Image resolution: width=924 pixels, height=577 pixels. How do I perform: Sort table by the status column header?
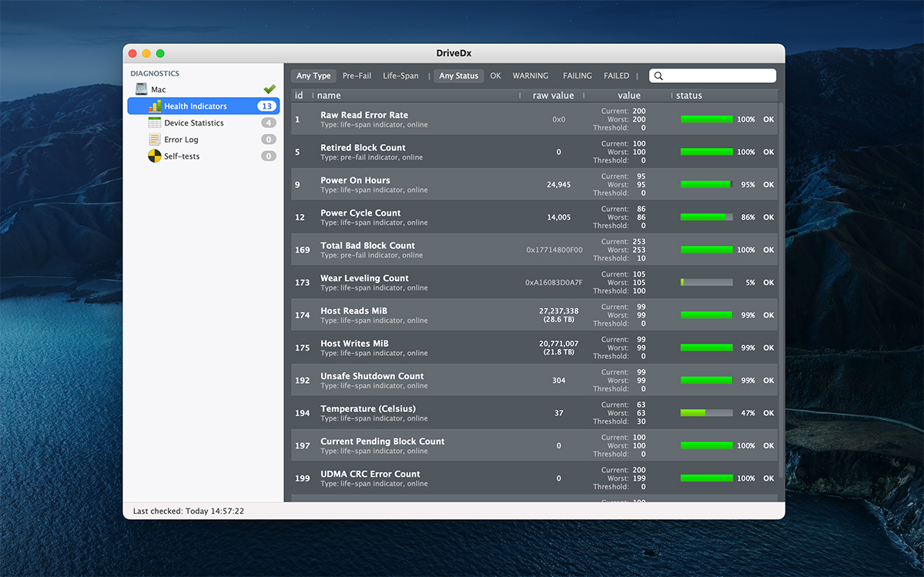(x=689, y=96)
